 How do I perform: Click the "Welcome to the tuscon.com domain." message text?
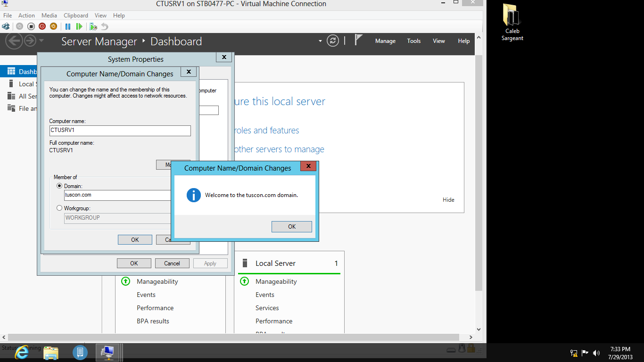click(x=251, y=195)
